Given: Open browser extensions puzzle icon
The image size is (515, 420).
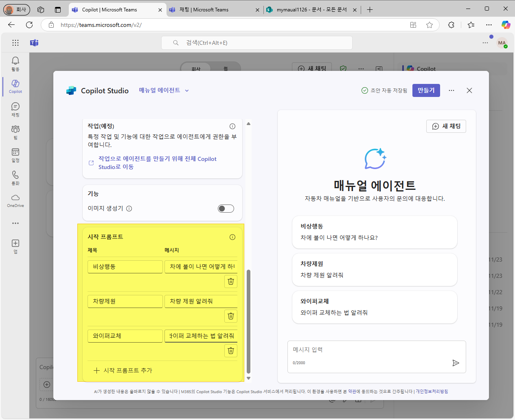Looking at the screenshot, I should click(x=451, y=25).
